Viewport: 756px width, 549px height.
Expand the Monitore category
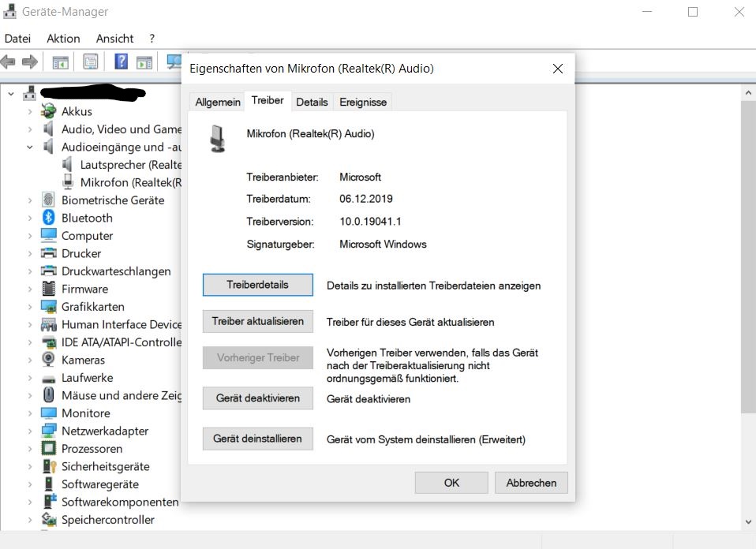(x=30, y=413)
